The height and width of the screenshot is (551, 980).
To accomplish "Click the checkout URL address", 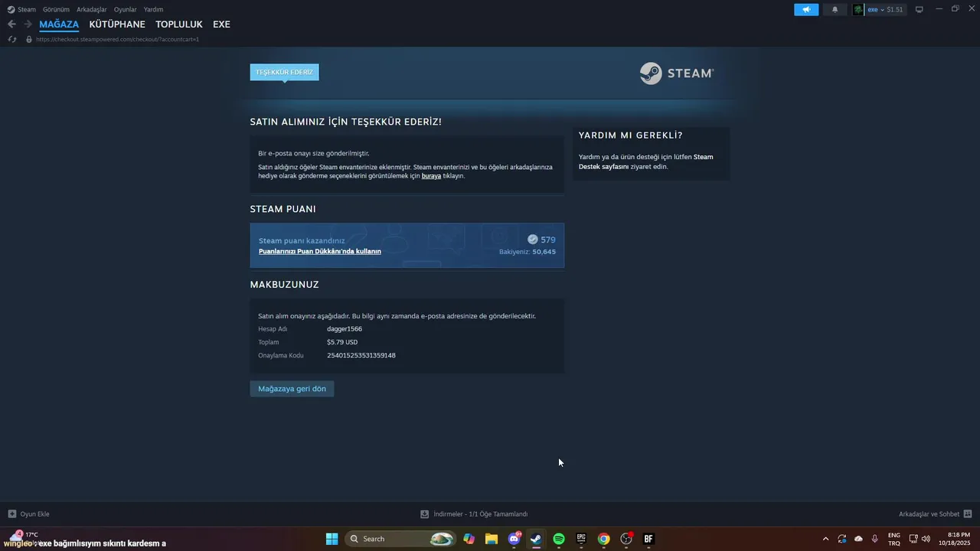I will [117, 39].
